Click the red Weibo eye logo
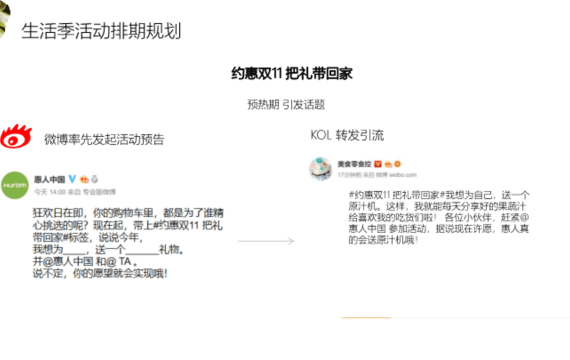Screen dimensions: 570x360 tap(16, 137)
